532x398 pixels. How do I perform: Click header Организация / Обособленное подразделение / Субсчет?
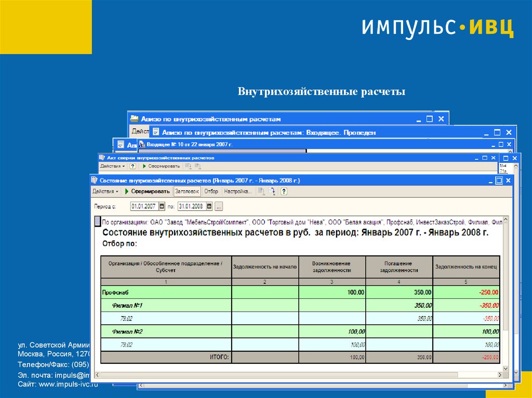[166, 267]
